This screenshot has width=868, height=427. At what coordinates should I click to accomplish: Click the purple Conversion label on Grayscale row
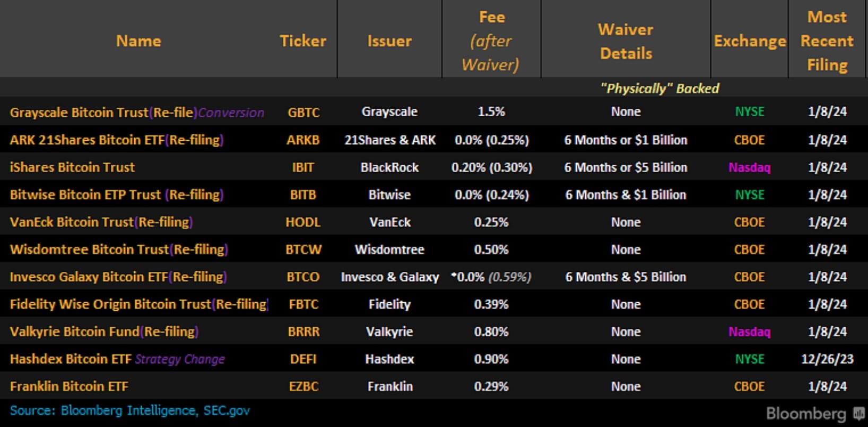231,113
